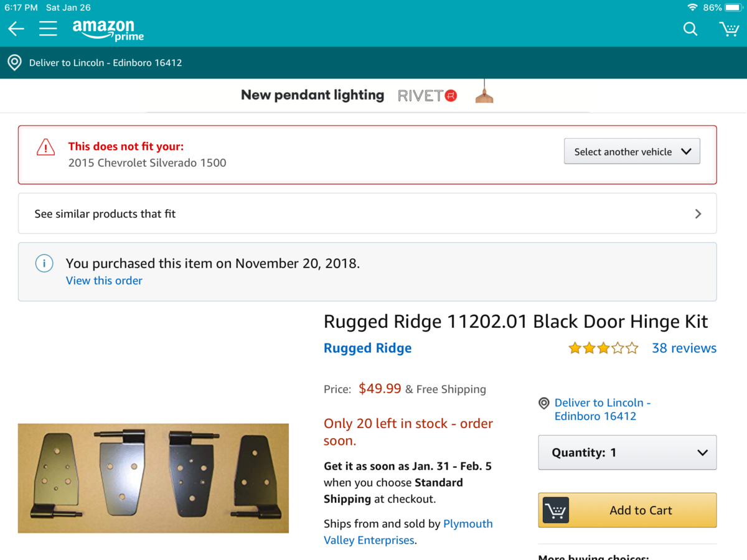Open the Select another vehicle dropdown
This screenshot has width=747, height=560.
pyautogui.click(x=632, y=152)
